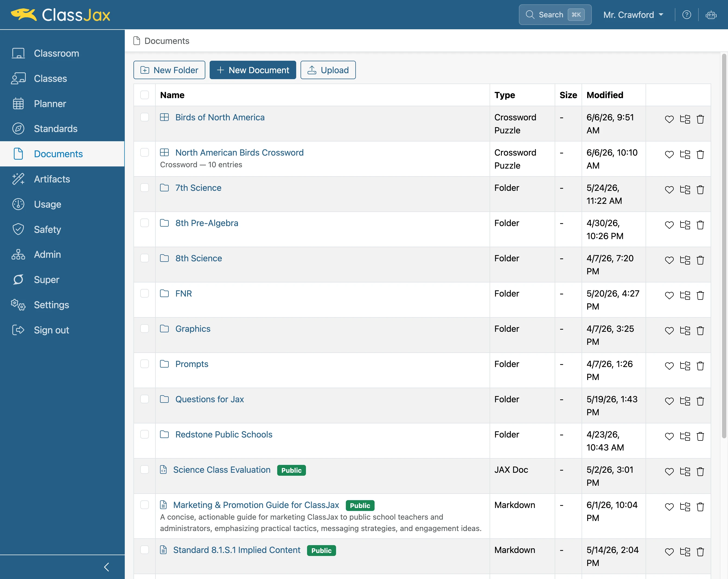Viewport: 728px width, 579px height.
Task: Open the Mr. Crawford user dropdown
Action: pos(633,15)
